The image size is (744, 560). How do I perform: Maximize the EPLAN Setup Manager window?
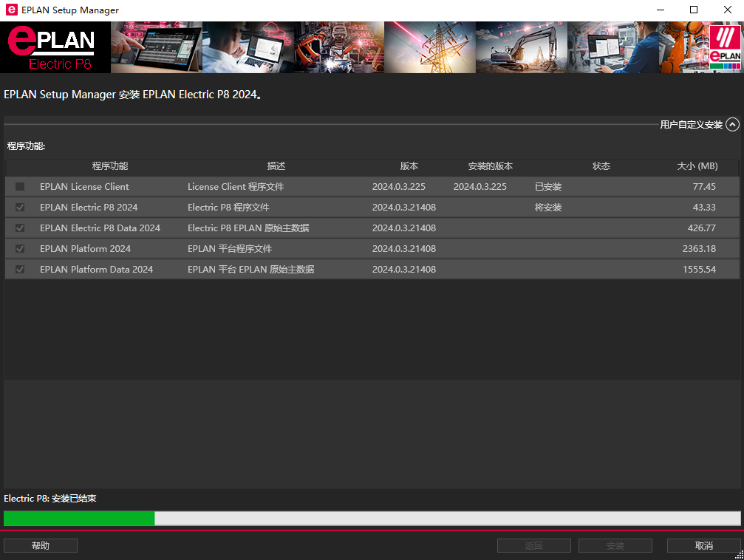click(694, 10)
